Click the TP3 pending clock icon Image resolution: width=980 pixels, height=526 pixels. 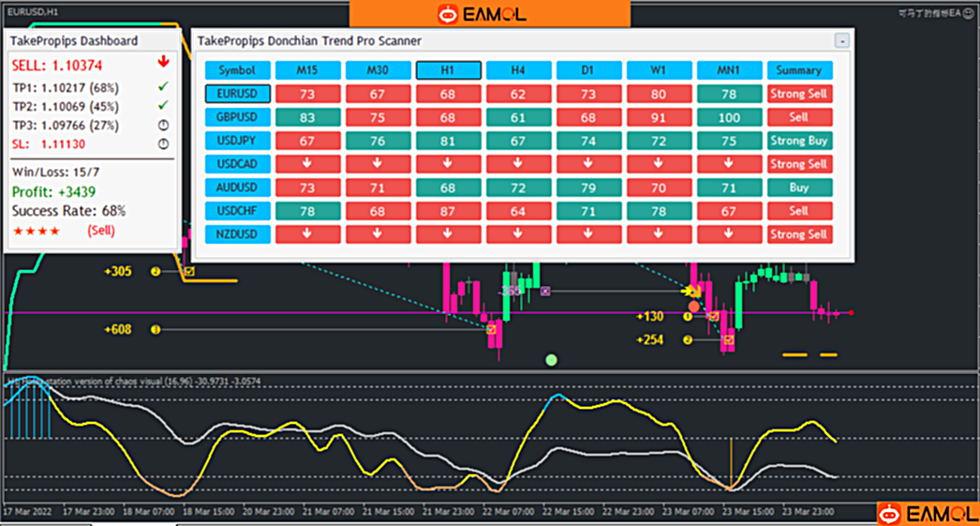(163, 125)
